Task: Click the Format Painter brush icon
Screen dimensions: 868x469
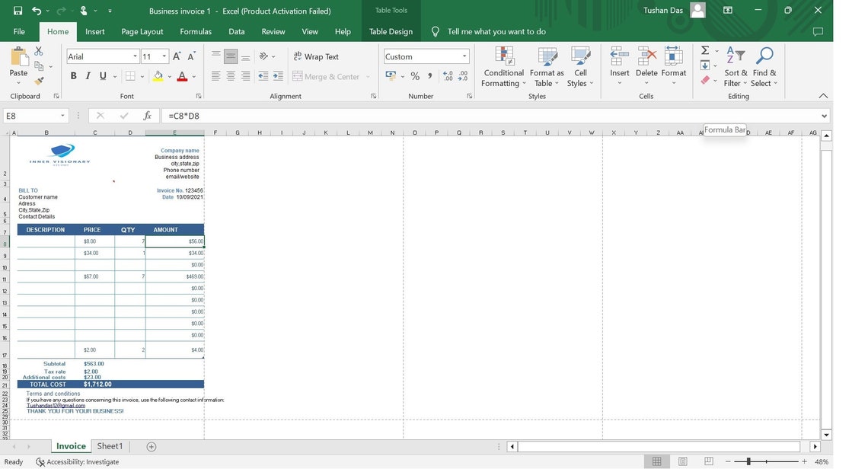Action: [39, 81]
